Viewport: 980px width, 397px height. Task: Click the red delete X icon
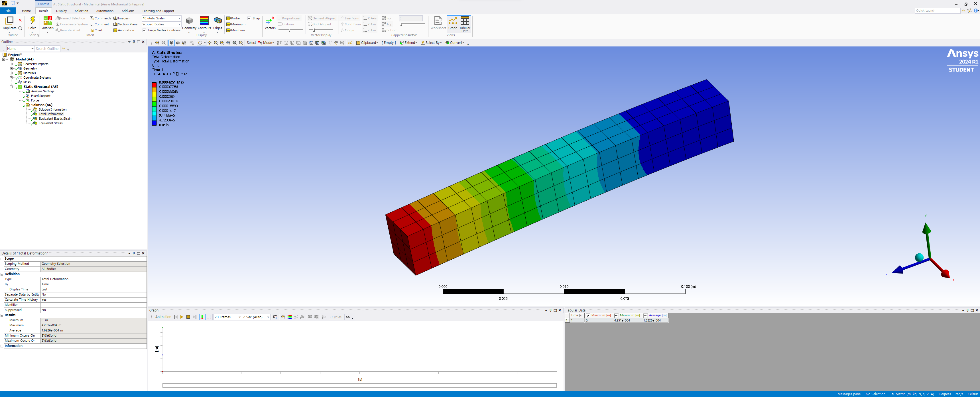click(20, 20)
